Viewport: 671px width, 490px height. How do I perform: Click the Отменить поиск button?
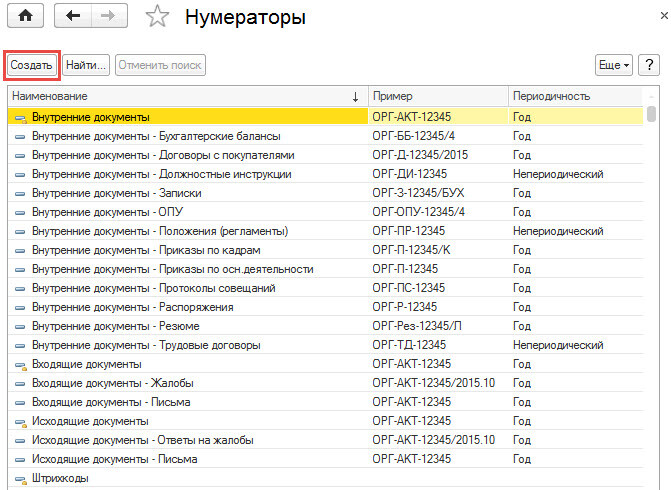point(160,65)
